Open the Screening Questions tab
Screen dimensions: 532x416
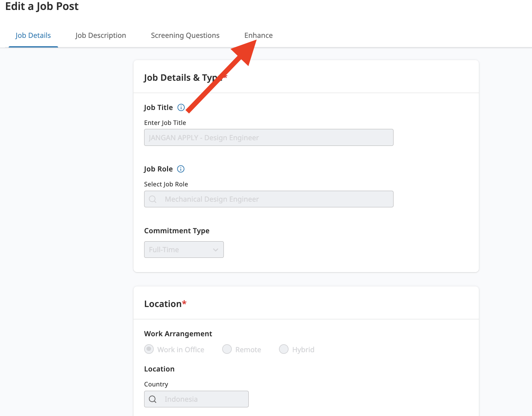coord(185,36)
